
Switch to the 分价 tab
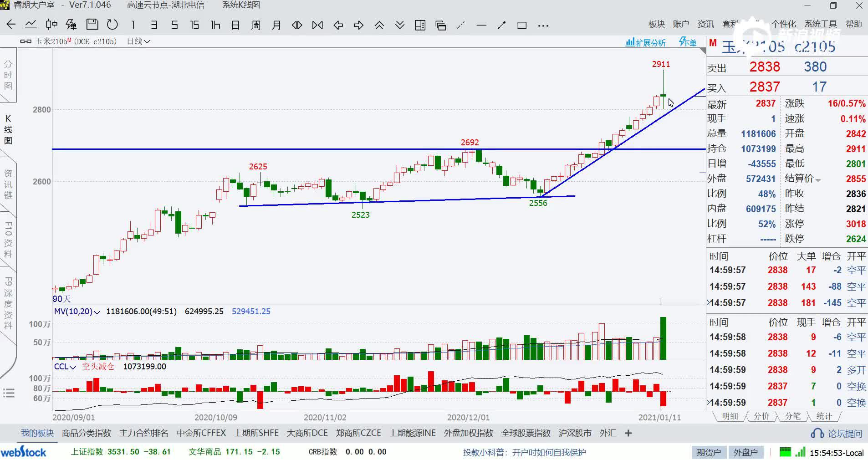click(x=761, y=416)
